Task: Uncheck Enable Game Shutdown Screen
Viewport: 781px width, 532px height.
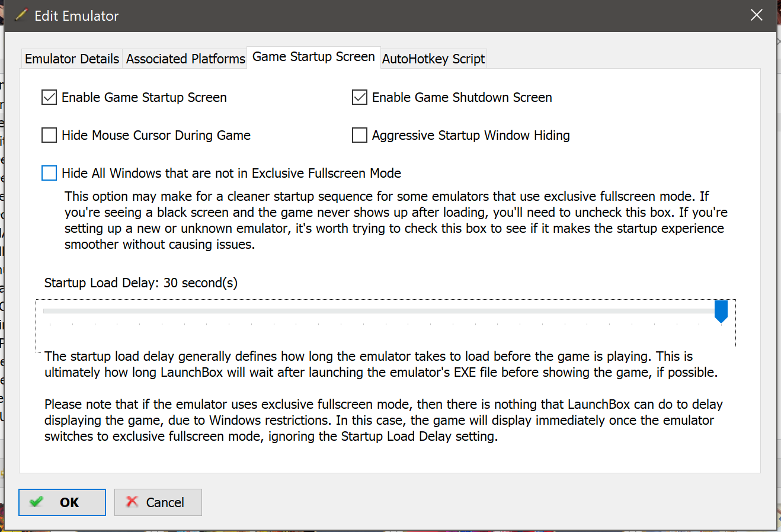Action: (x=360, y=97)
